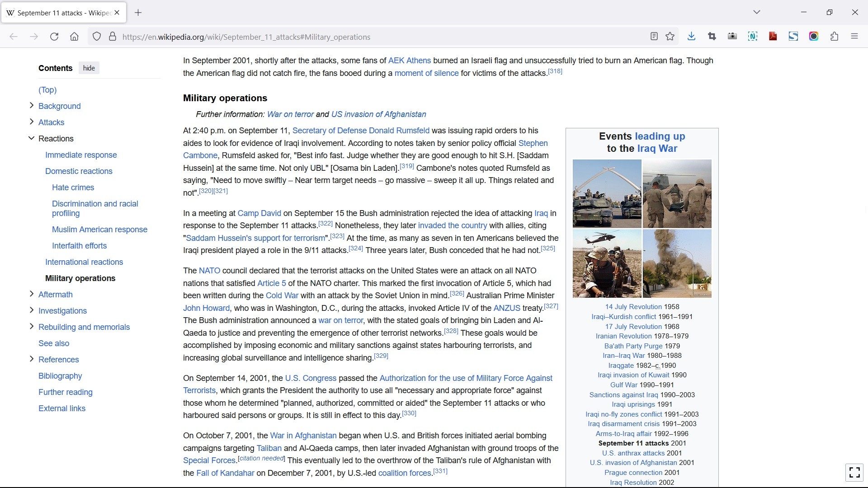Toggle fullscreen icon at bottom right
The width and height of the screenshot is (868, 488).
click(x=854, y=472)
